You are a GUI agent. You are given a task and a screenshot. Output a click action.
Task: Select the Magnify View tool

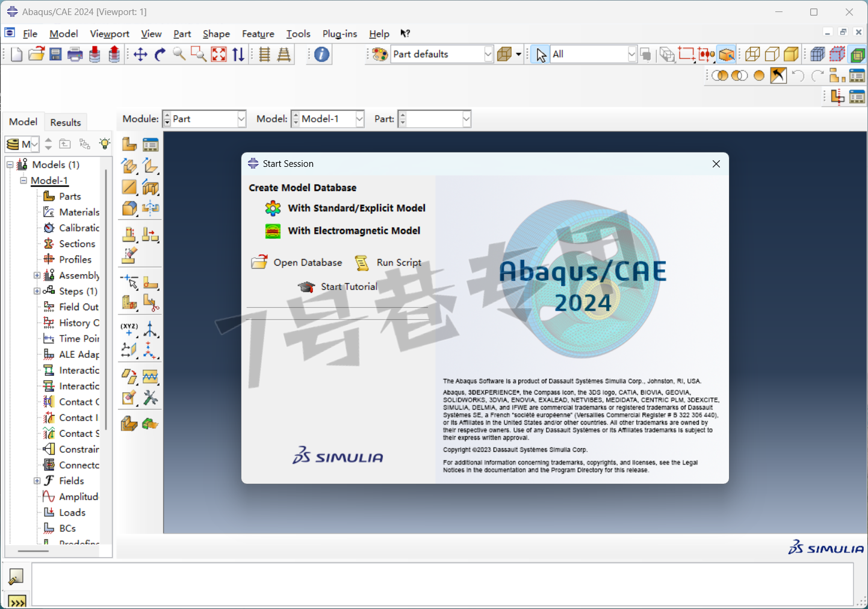179,54
